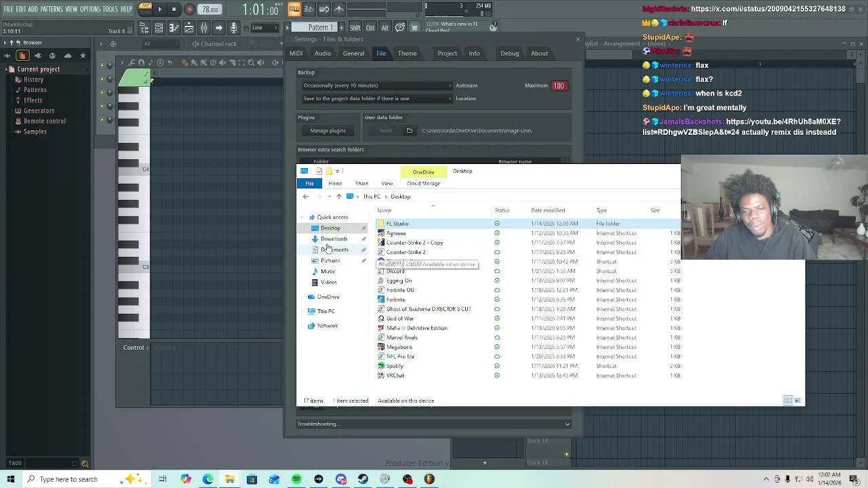Image resolution: width=868 pixels, height=488 pixels.
Task: Arm the red record button
Action: click(x=189, y=9)
